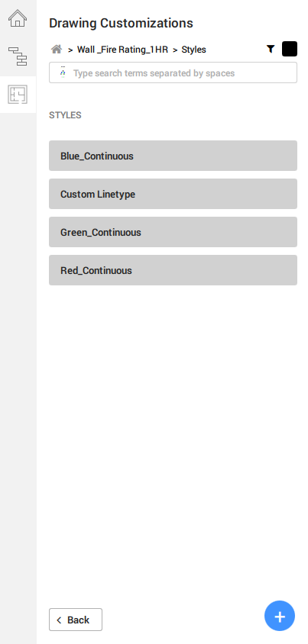
Task: Click the small icon inside search box
Action: pyautogui.click(x=63, y=72)
